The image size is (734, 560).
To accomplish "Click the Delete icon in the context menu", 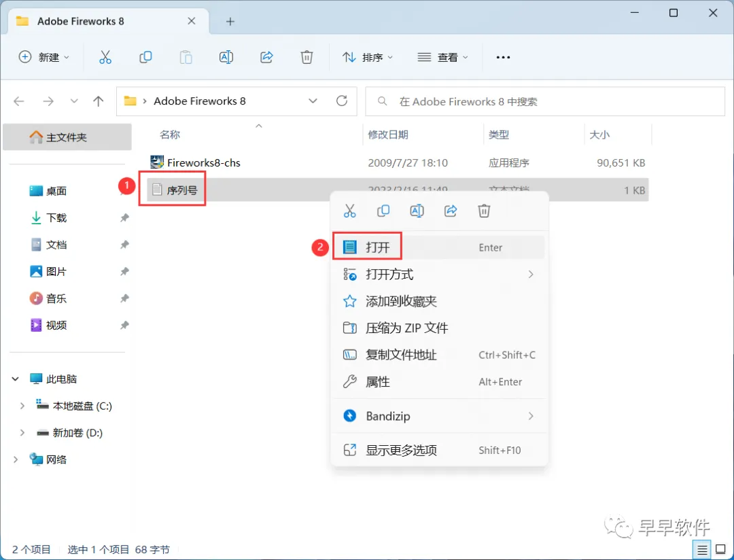I will 484,211.
